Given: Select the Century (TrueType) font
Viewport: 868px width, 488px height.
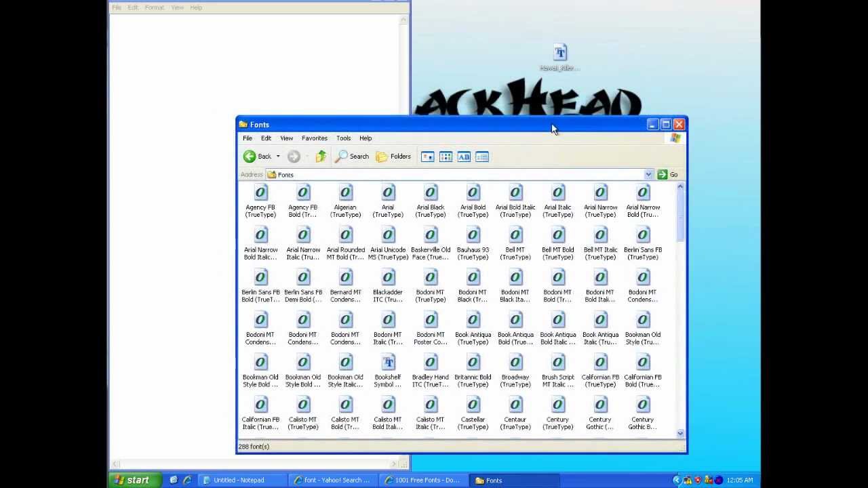Looking at the screenshot, I should click(558, 414).
